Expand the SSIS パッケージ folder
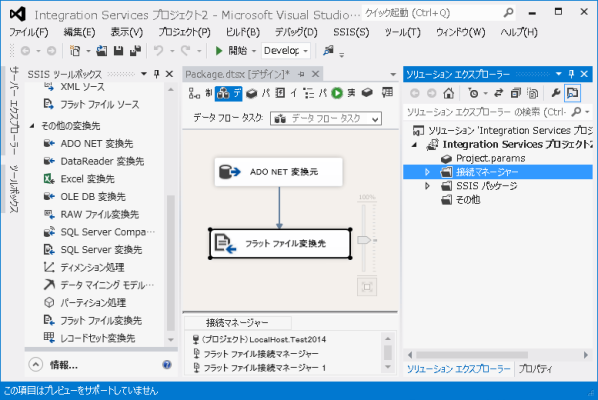 [427, 186]
